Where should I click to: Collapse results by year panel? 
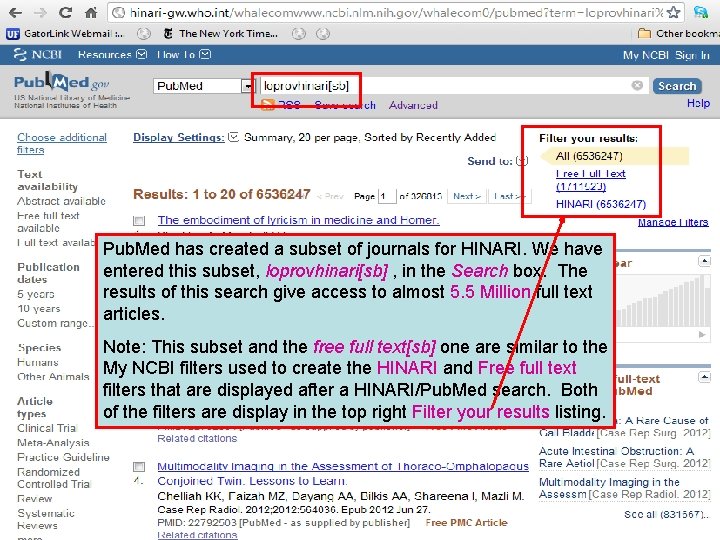[x=704, y=261]
